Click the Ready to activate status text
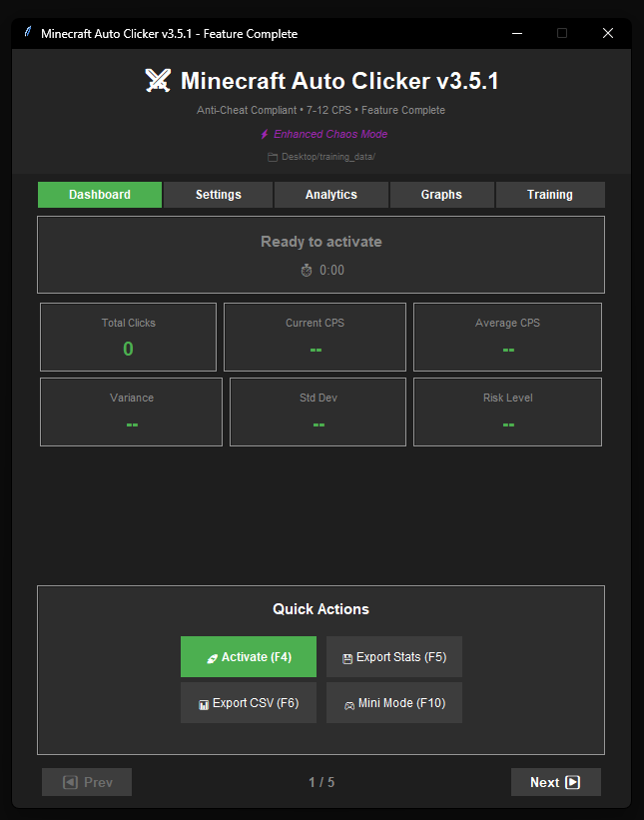The height and width of the screenshot is (820, 644). (322, 242)
